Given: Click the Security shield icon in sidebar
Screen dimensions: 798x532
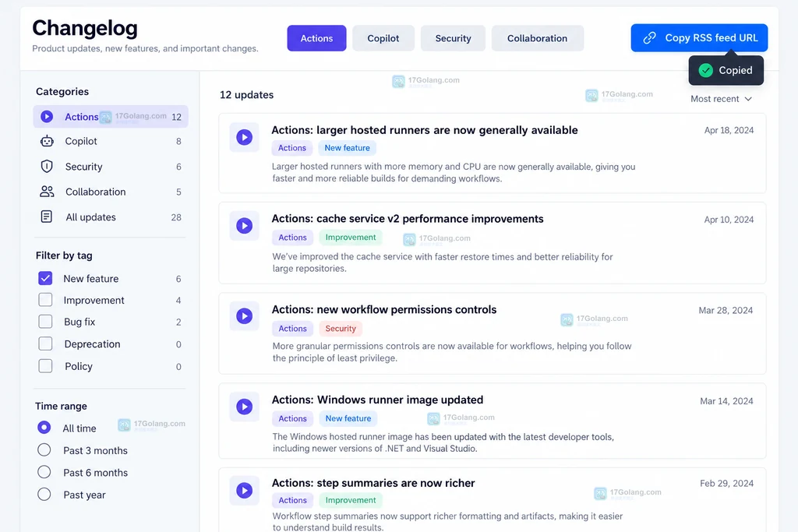Looking at the screenshot, I should point(47,167).
